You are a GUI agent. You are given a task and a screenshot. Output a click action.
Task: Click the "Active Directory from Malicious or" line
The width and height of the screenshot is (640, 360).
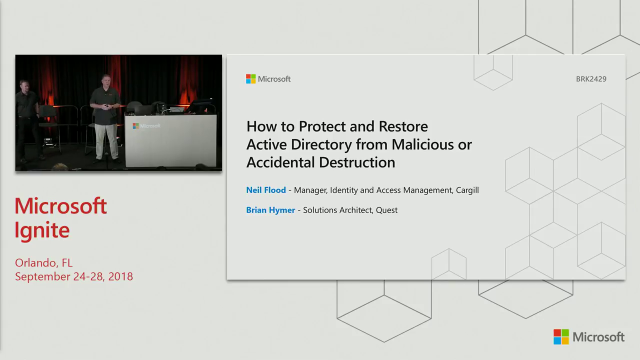pyautogui.click(x=359, y=144)
